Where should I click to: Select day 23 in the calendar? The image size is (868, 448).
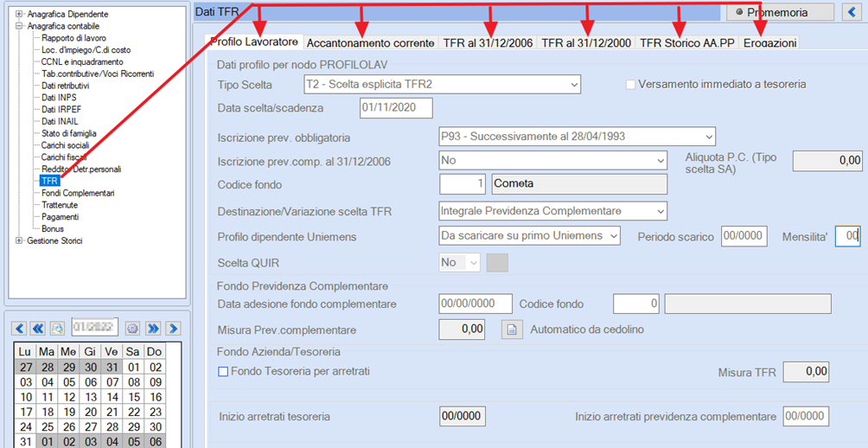pyautogui.click(x=156, y=413)
